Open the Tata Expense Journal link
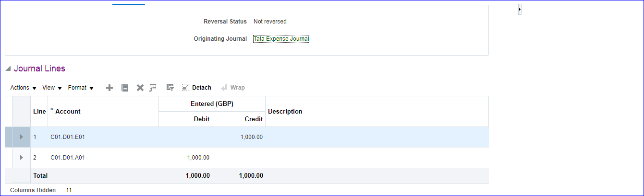Image resolution: width=644 pixels, height=196 pixels. pos(281,39)
